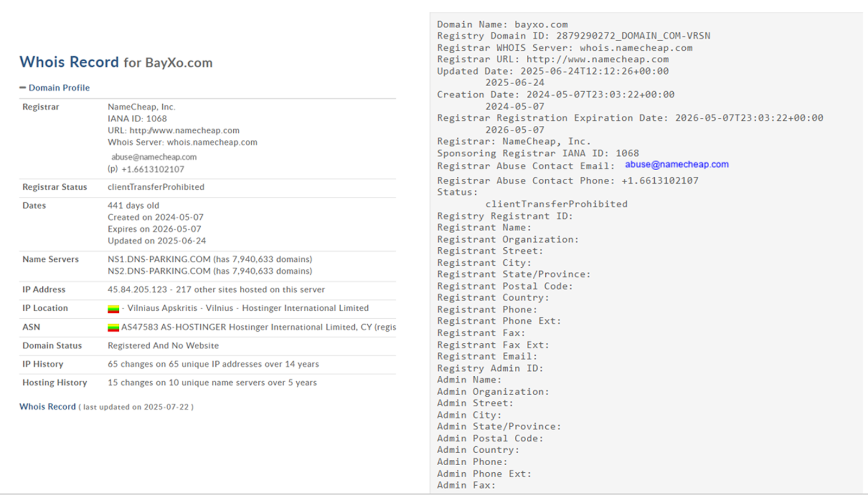Click Registrar URL line in raw record

(x=553, y=59)
